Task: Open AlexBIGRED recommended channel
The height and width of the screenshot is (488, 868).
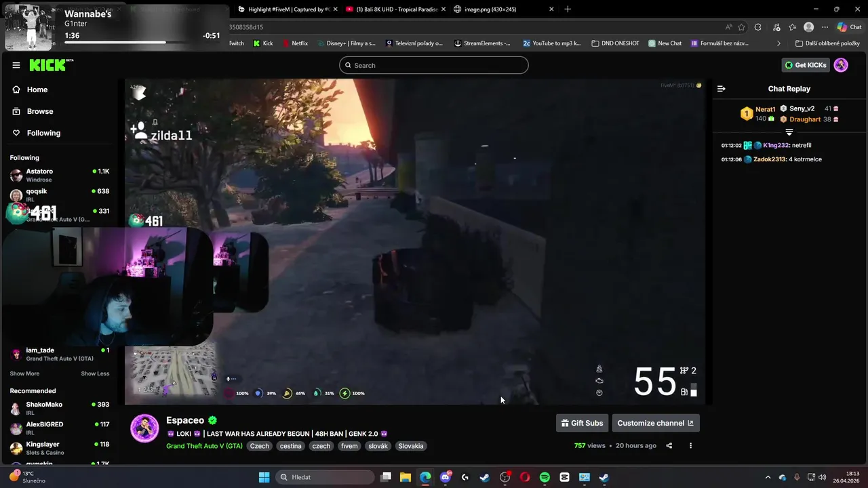Action: coord(60,428)
